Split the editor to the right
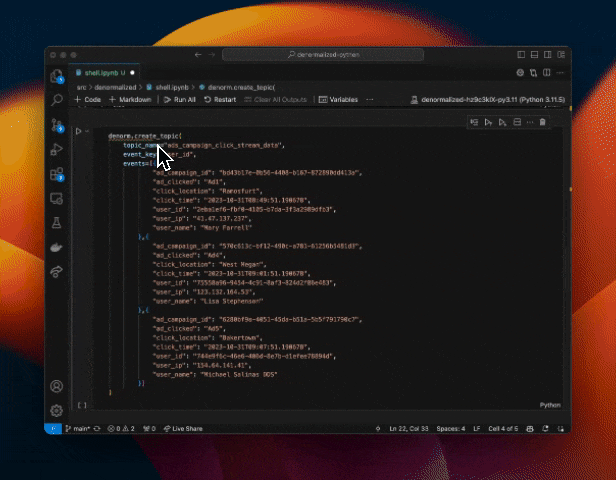616x480 pixels. pyautogui.click(x=546, y=73)
